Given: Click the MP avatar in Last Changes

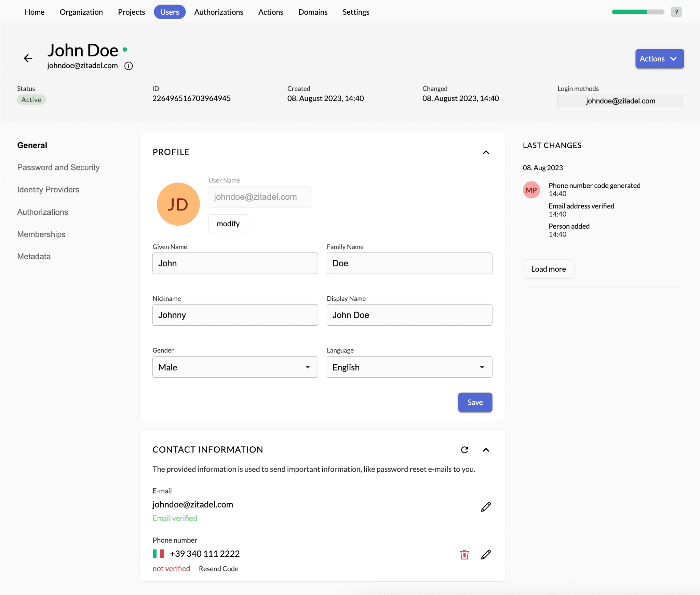Looking at the screenshot, I should tap(531, 190).
